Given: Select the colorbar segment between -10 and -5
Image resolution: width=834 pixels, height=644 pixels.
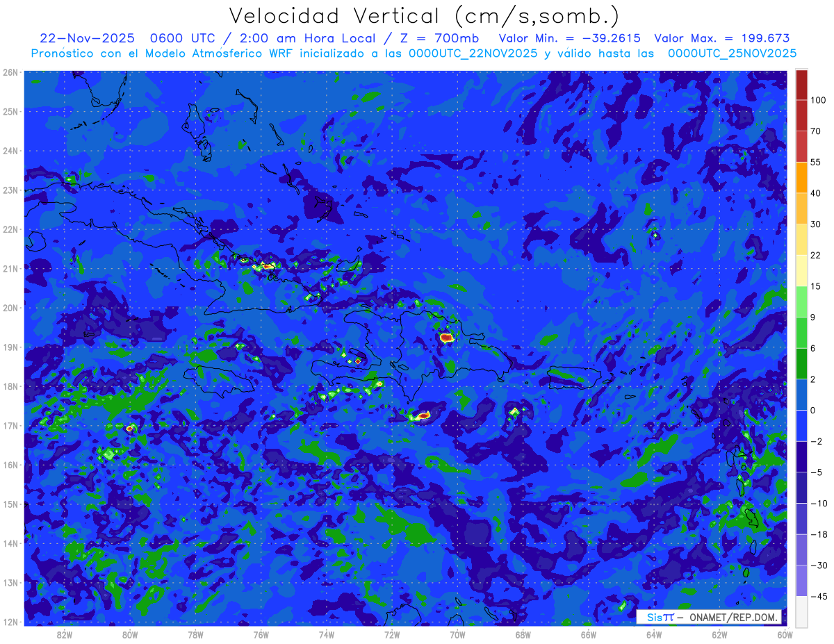Looking at the screenshot, I should (801, 487).
